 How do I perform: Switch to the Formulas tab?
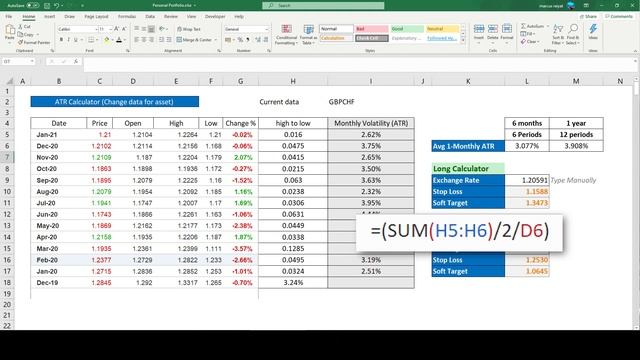click(x=127, y=16)
